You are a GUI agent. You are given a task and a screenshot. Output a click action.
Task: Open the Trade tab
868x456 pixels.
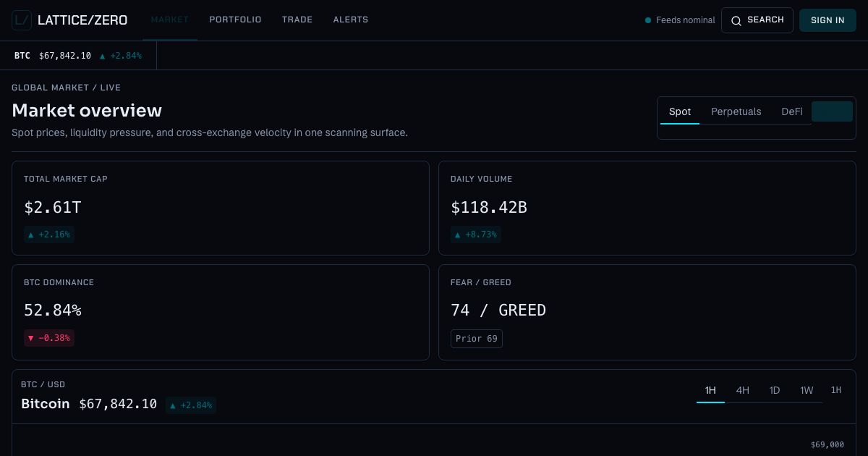297,20
